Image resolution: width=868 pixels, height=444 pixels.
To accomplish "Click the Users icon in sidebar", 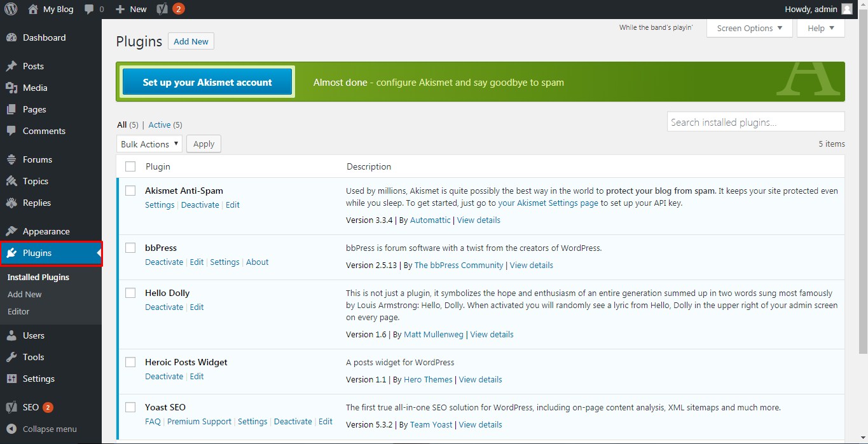I will [11, 335].
